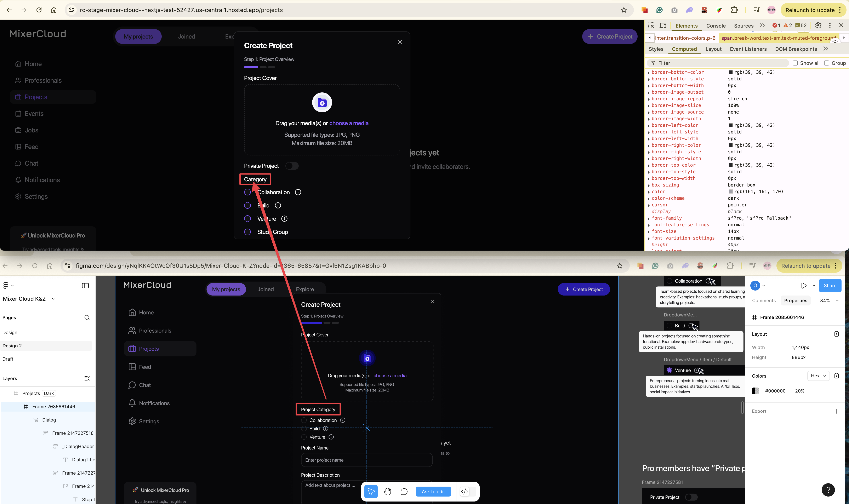Select the Collaboration category radio
The width and height of the screenshot is (849, 504).
[x=247, y=192]
